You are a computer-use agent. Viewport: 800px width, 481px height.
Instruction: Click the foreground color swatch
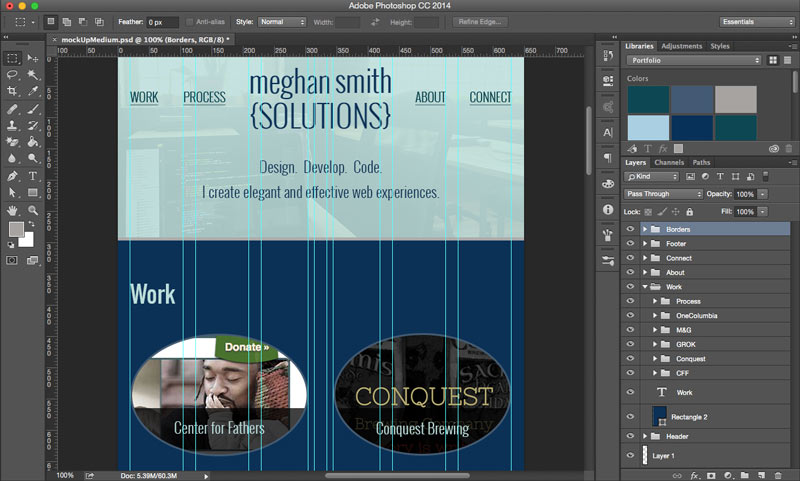pos(15,229)
